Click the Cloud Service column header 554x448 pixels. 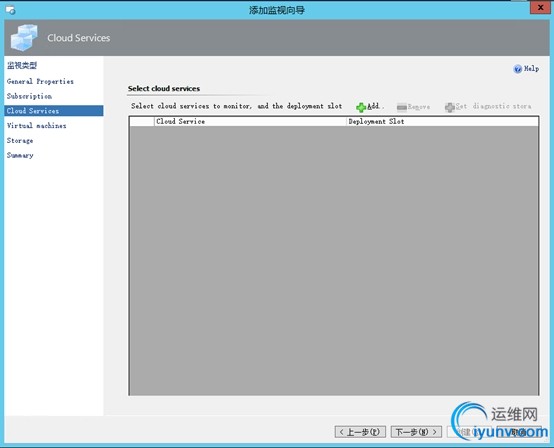(251, 121)
